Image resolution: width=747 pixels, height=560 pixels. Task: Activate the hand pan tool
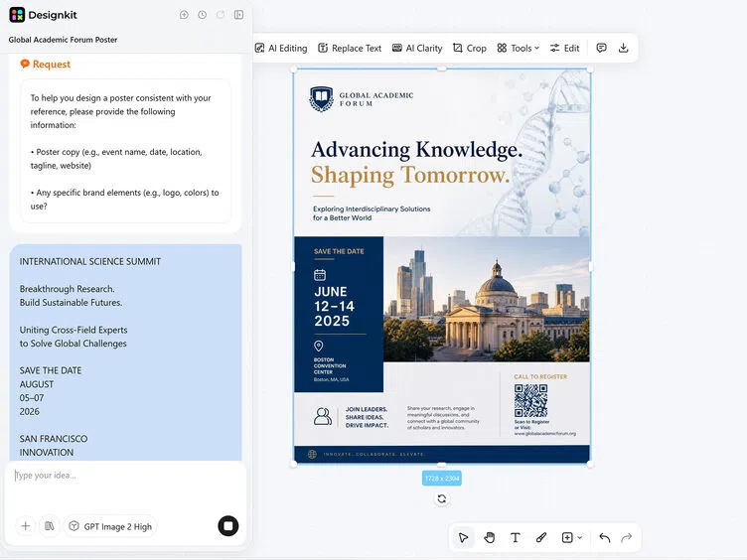490,537
